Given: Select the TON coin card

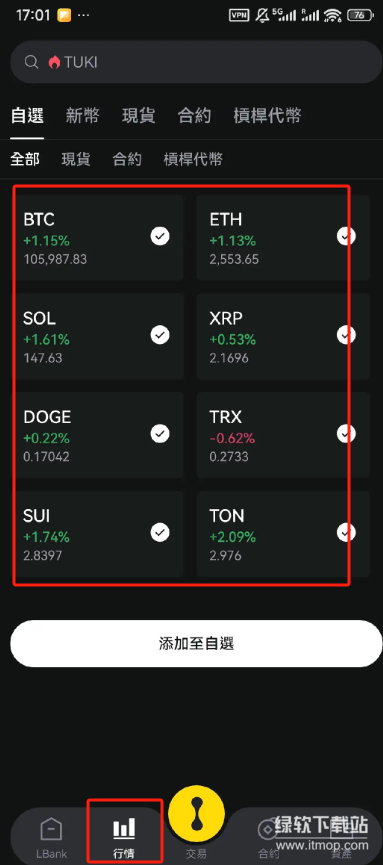Looking at the screenshot, I should tap(283, 533).
